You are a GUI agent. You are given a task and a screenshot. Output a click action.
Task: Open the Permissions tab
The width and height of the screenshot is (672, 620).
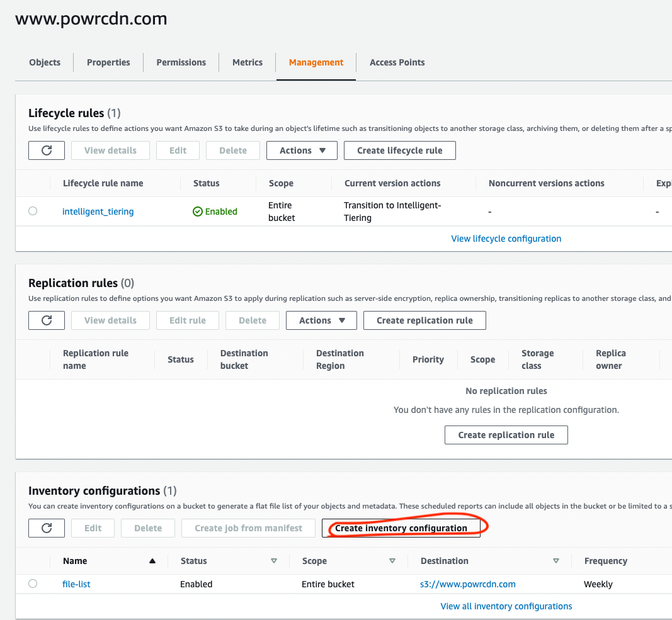point(181,62)
